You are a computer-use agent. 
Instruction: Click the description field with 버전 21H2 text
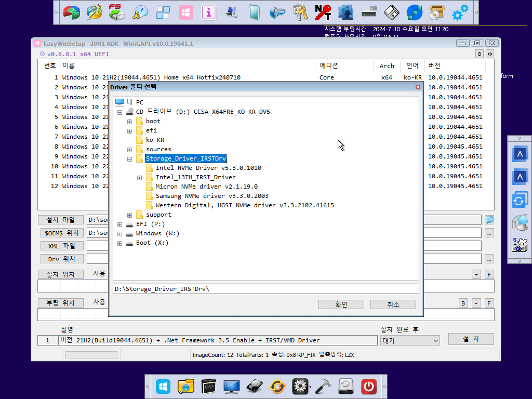pos(218,340)
